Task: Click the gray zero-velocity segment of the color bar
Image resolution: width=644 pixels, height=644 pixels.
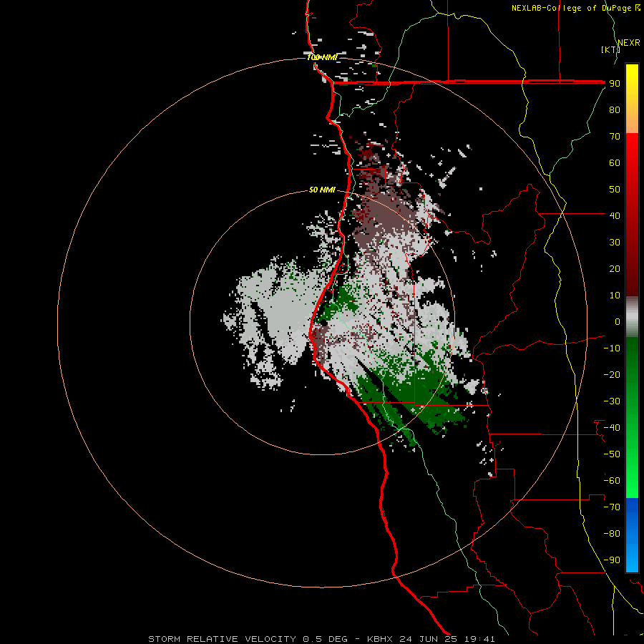Action: tap(632, 317)
